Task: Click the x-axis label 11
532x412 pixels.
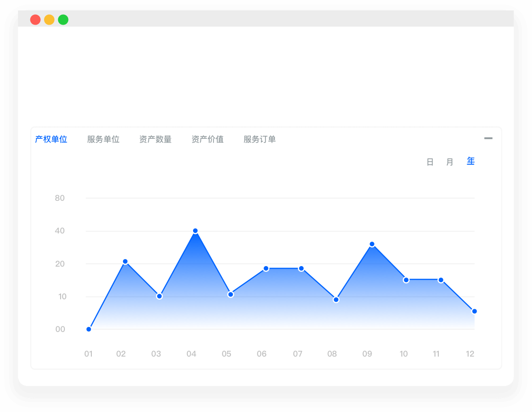Action: coord(436,354)
